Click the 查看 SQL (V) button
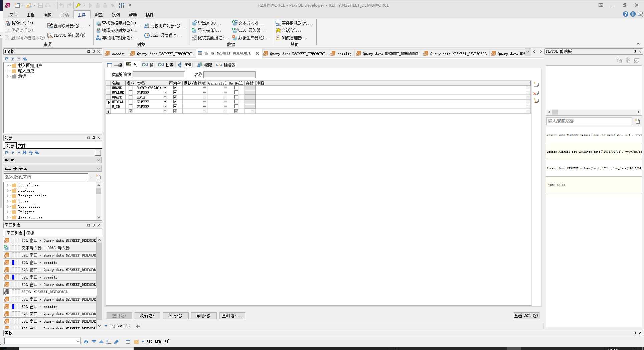 pos(526,316)
